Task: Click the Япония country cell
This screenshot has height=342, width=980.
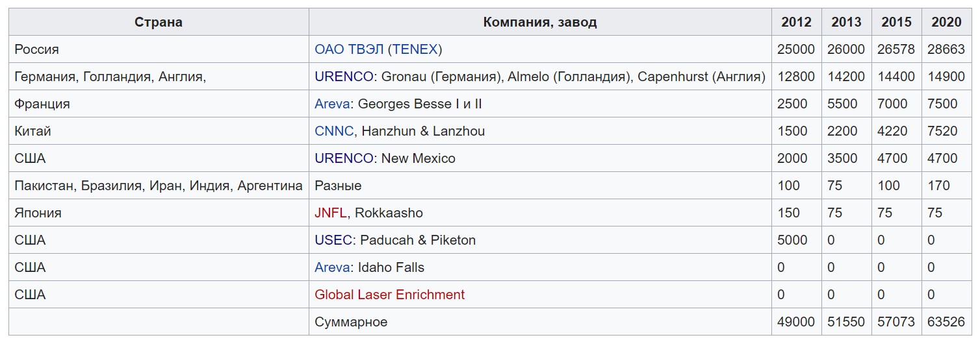Action: pos(38,213)
